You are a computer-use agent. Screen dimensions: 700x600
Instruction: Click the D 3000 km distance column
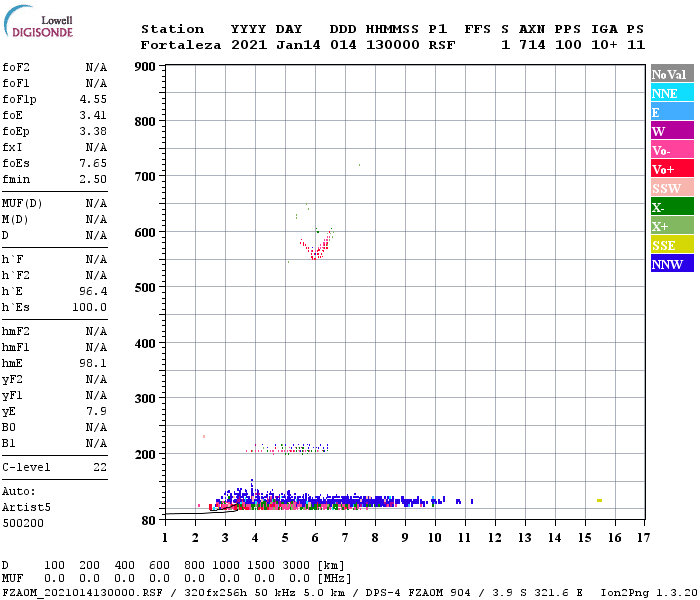pyautogui.click(x=296, y=565)
